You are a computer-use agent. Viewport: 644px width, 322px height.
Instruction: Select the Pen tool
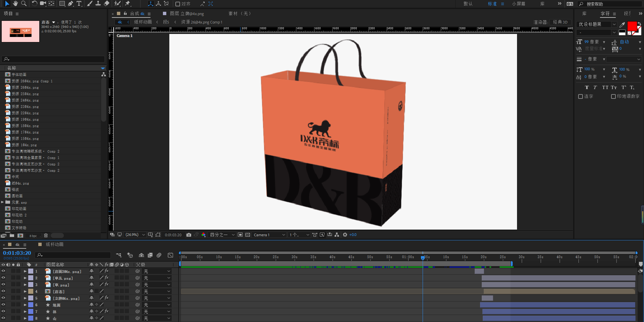71,4
